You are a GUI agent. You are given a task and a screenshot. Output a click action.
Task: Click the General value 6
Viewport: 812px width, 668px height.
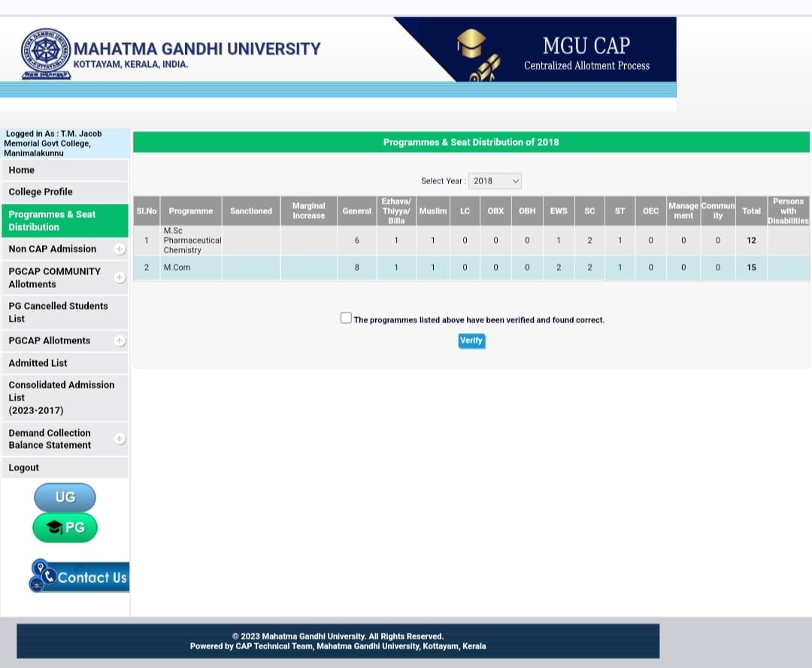(x=357, y=240)
